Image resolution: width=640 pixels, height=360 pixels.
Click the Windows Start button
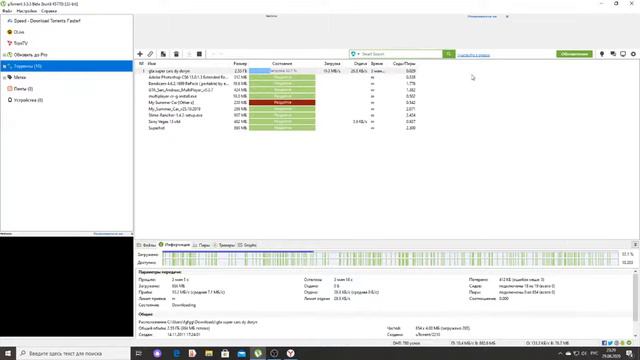click(8, 353)
